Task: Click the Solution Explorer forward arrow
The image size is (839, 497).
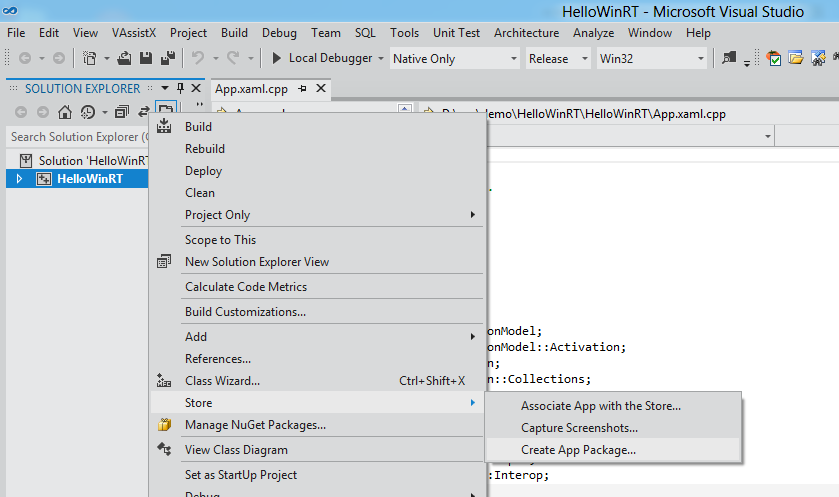Action: [43, 112]
